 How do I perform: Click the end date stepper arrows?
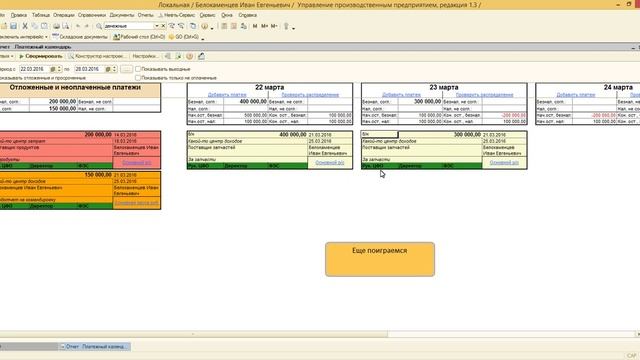(x=115, y=69)
